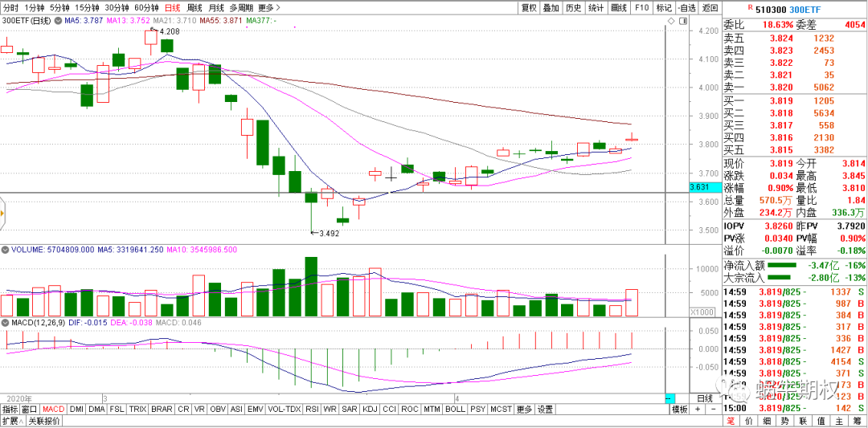Open the 关联报价 related quotes tab
Image resolution: width=868 pixels, height=428 pixels.
click(x=43, y=422)
